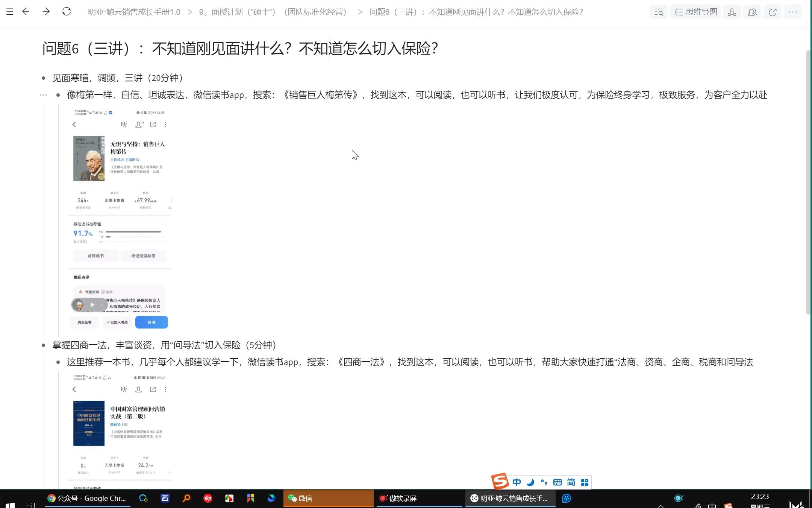
Task: Open the more options ellipsis menu
Action: coord(793,12)
